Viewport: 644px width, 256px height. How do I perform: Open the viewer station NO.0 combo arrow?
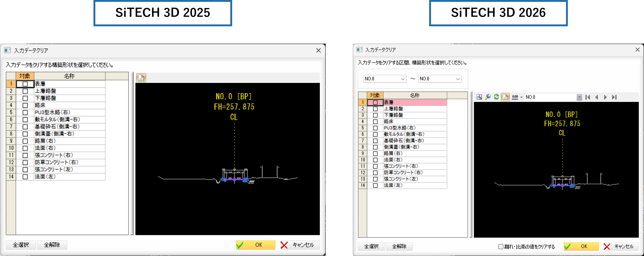(x=579, y=97)
